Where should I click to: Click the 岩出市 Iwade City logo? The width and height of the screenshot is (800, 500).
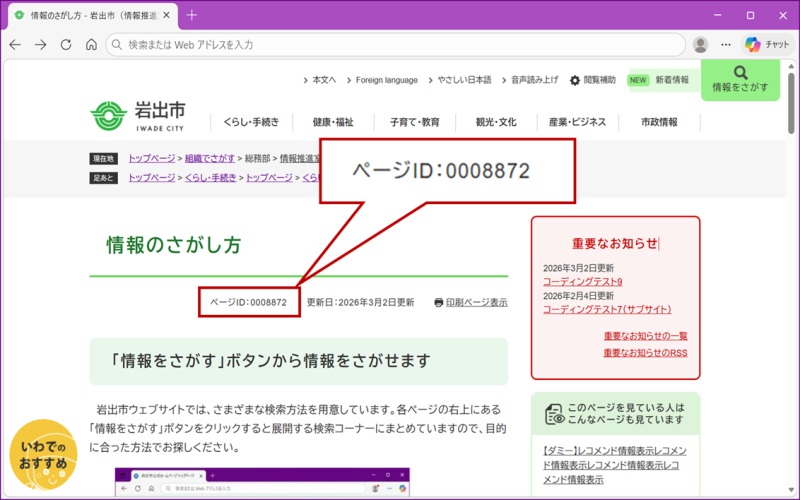pyautogui.click(x=138, y=116)
